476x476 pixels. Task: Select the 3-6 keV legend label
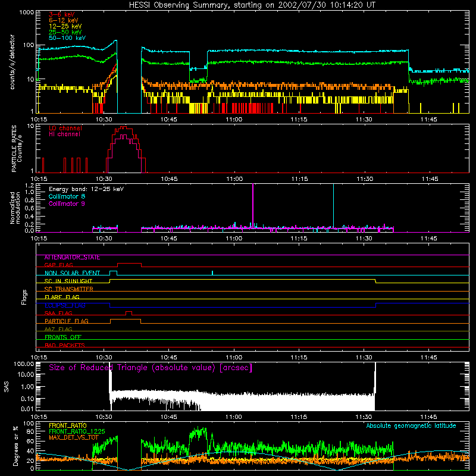click(62, 14)
